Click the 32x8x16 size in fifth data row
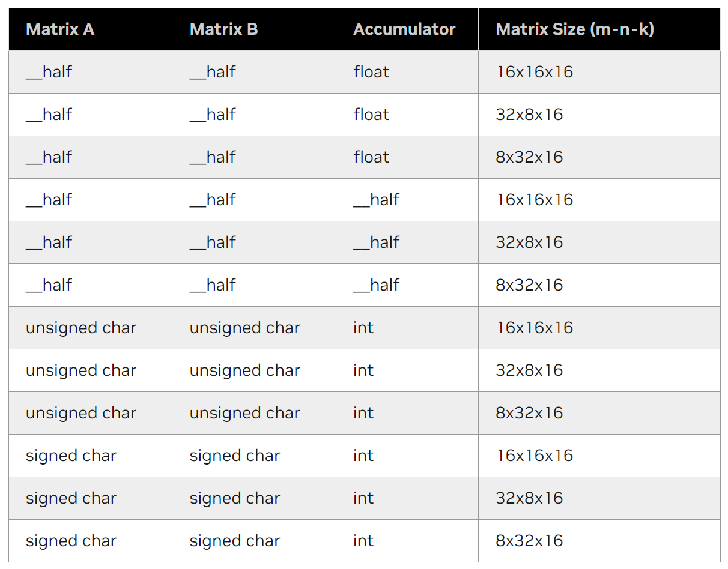Image resolution: width=728 pixels, height=569 pixels. coord(529,242)
